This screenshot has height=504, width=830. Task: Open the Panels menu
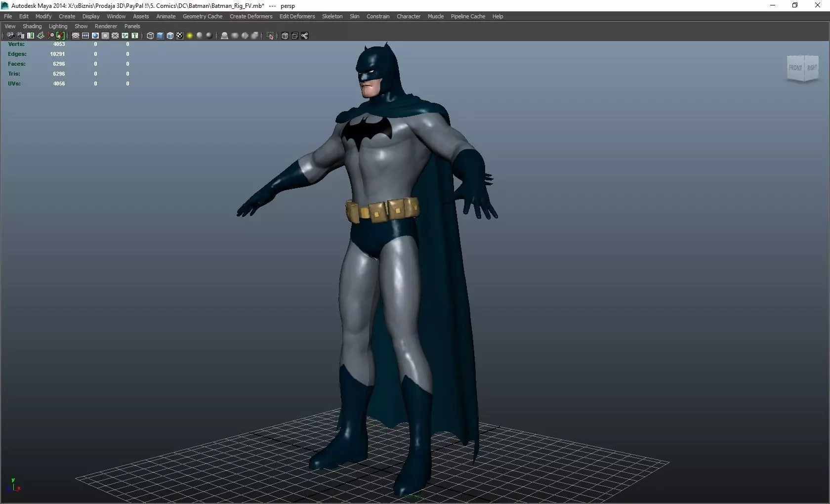point(132,26)
